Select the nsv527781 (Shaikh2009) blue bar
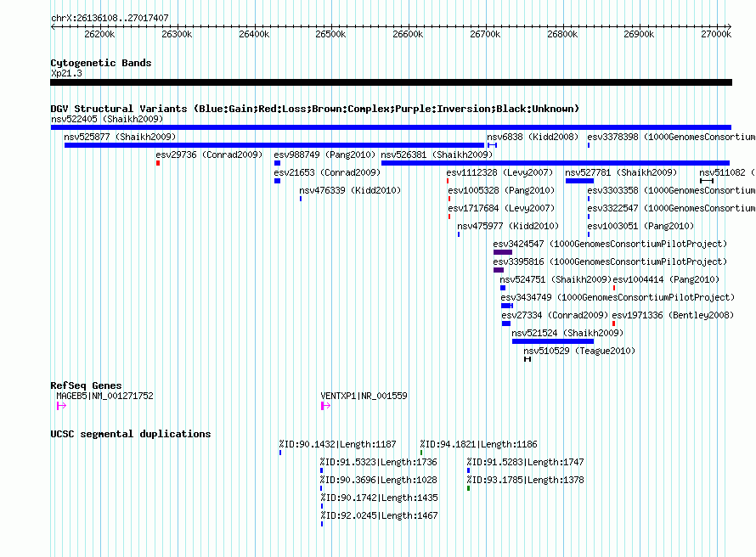Screen dimensions: 756x557 click(x=579, y=181)
